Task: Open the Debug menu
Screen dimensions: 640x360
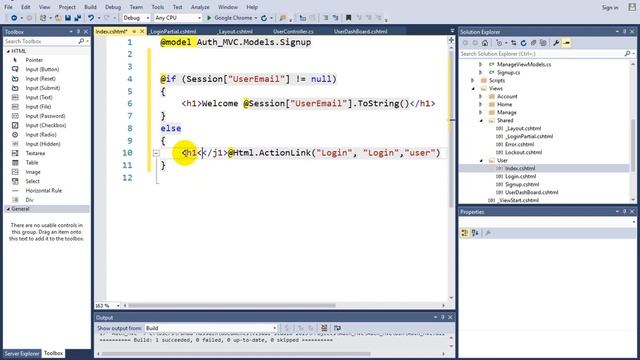Action: pyautogui.click(x=113, y=7)
